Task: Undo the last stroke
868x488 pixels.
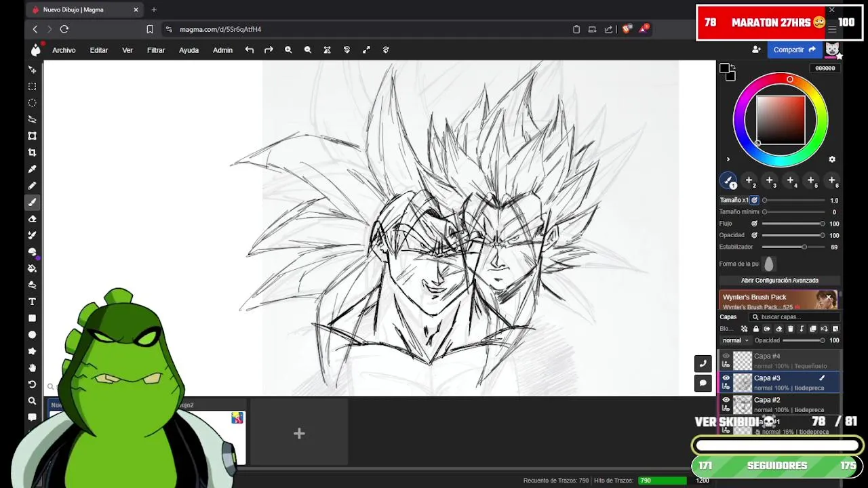Action: click(250, 49)
